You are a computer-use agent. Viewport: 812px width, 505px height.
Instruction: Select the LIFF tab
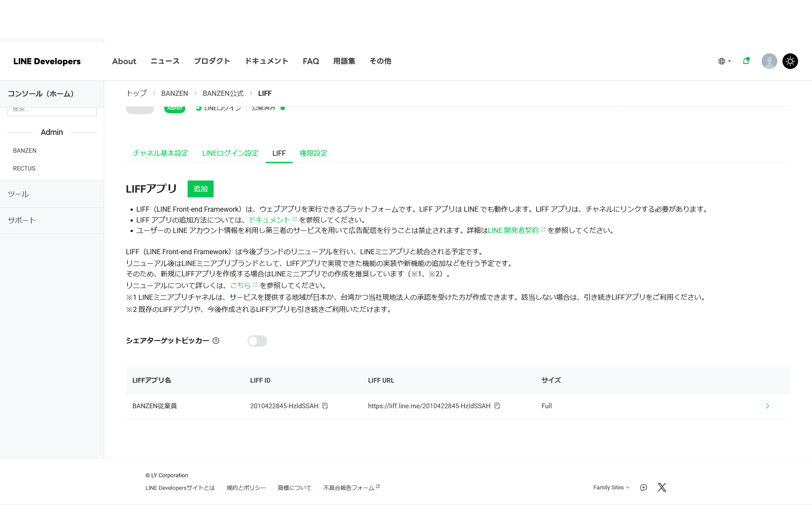[x=279, y=153]
